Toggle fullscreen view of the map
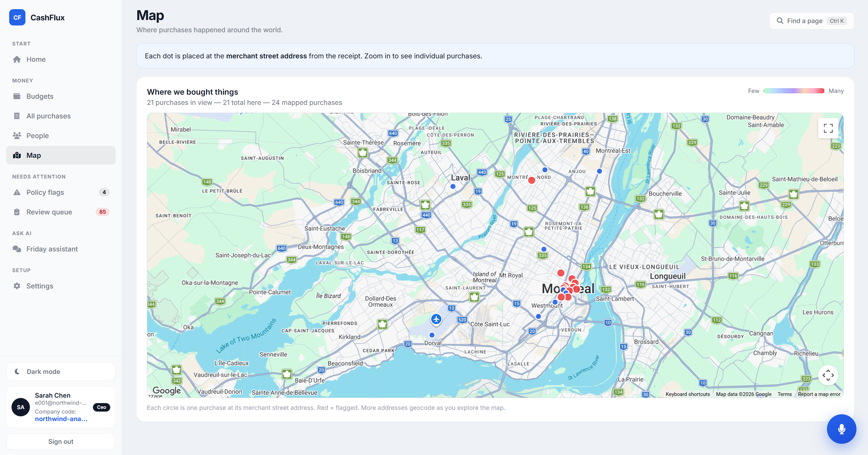The image size is (868, 455). coord(828,128)
